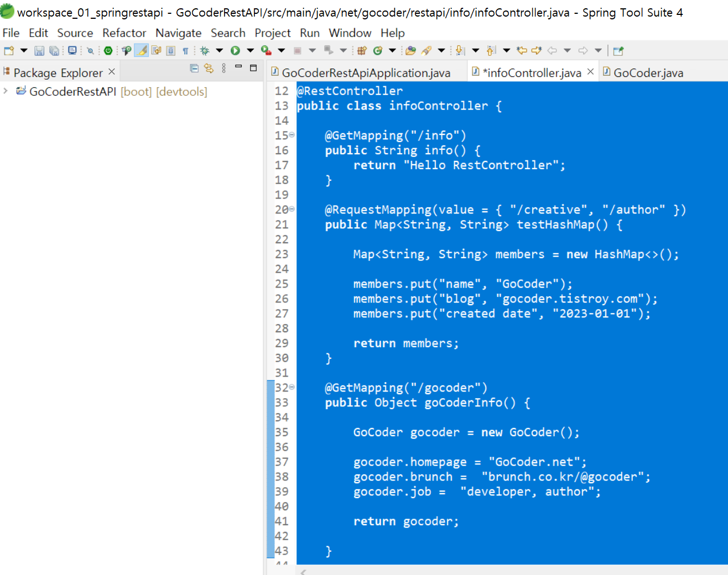Click the Save All icon

(x=54, y=51)
